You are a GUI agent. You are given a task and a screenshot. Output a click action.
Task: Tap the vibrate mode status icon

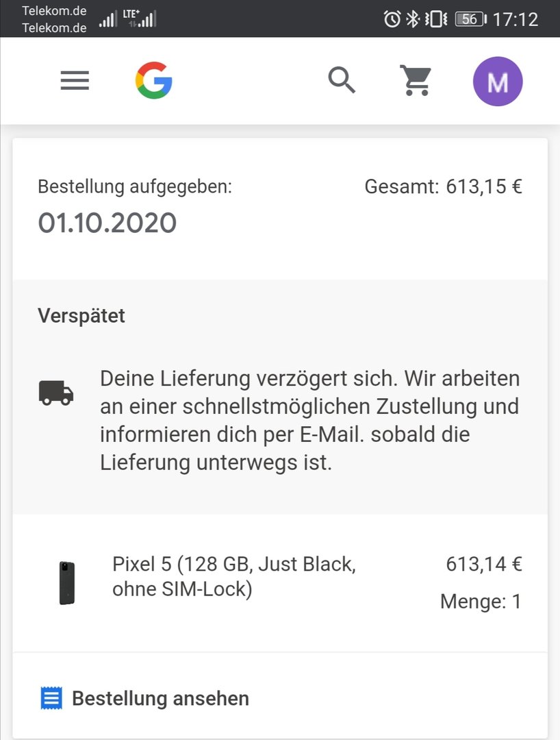tap(436, 19)
